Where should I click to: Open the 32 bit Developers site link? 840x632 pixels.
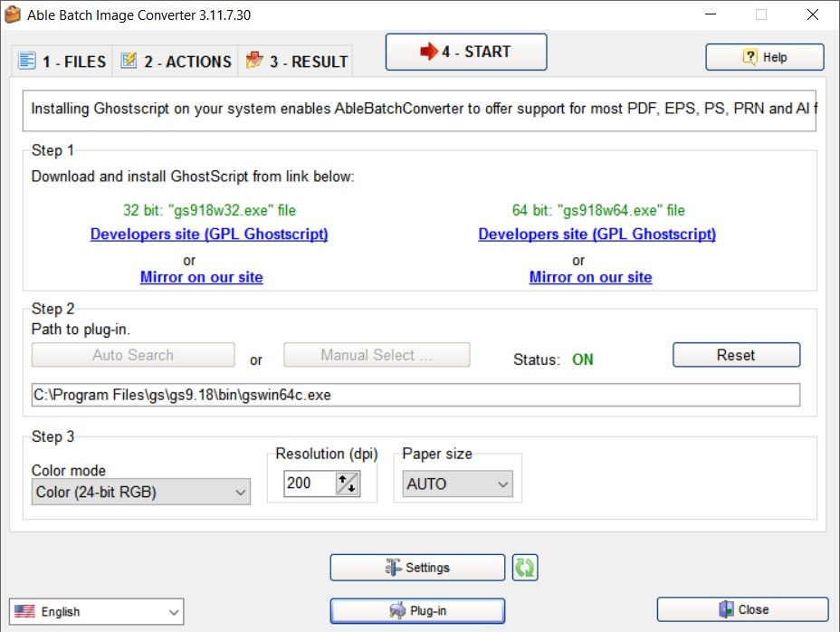click(209, 234)
